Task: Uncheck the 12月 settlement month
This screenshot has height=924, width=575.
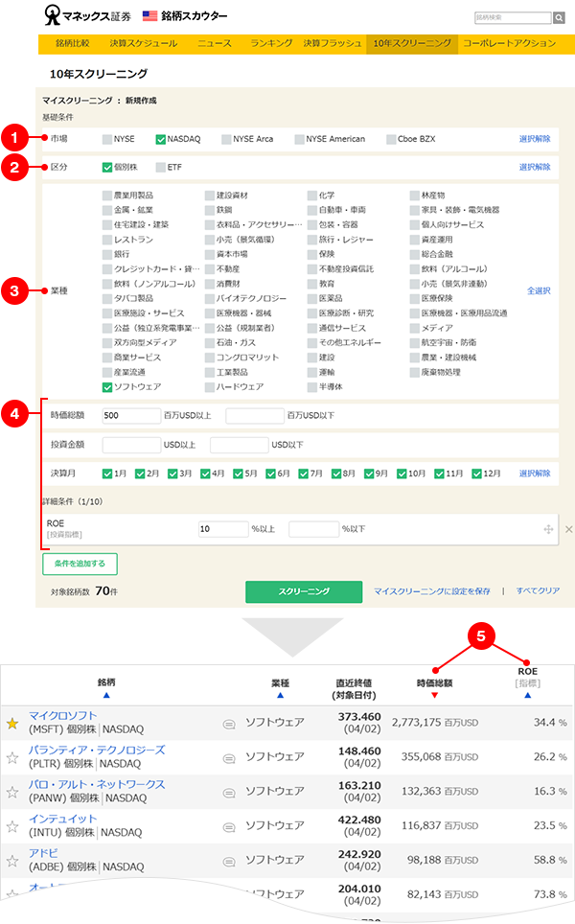Action: pyautogui.click(x=476, y=474)
